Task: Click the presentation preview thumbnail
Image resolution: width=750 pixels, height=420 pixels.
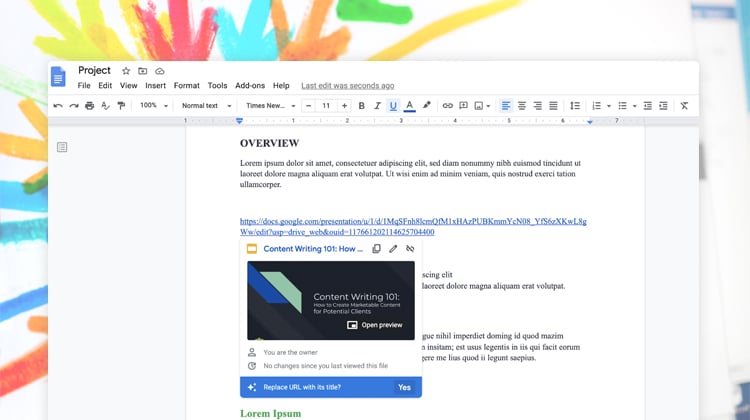Action: pos(331,300)
